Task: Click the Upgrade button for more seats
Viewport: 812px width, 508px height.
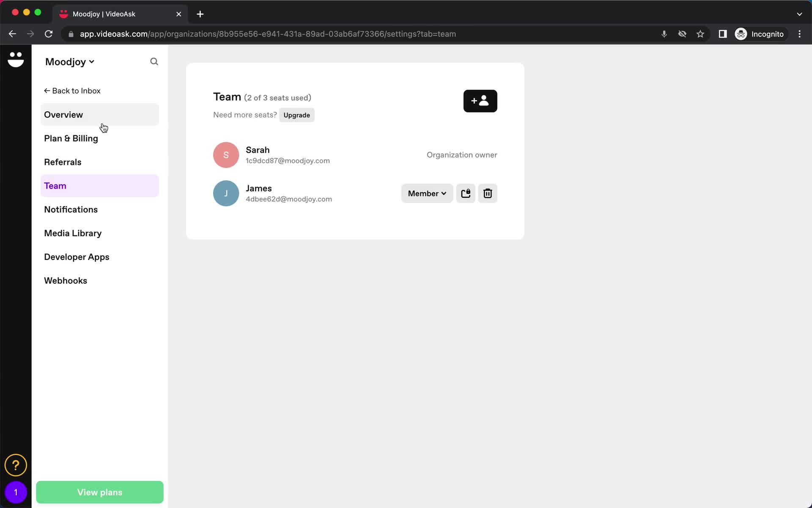Action: pyautogui.click(x=296, y=115)
